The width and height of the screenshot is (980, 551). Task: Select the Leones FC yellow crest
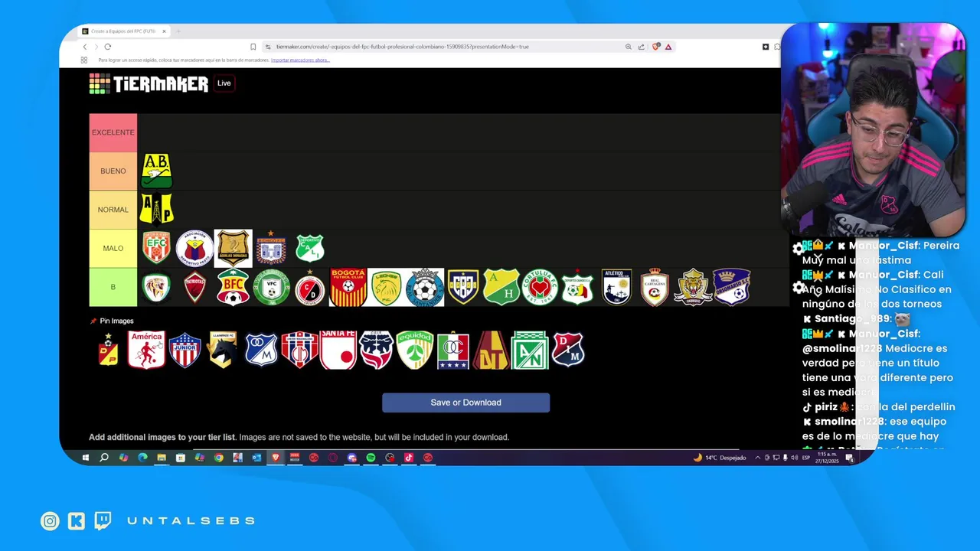pos(387,287)
